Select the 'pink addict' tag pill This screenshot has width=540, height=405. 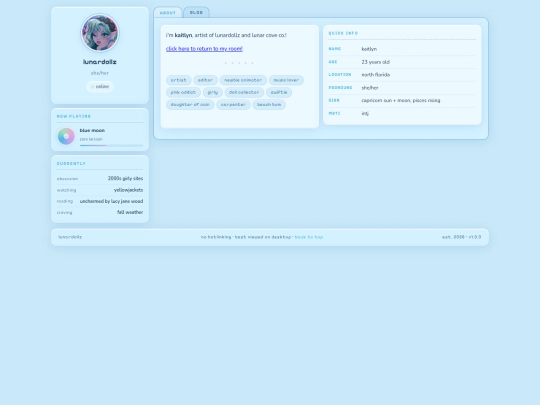click(x=183, y=92)
